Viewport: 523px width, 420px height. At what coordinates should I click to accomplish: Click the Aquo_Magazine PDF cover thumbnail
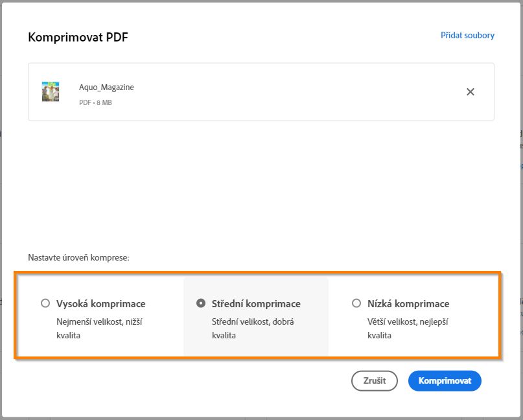click(x=51, y=91)
